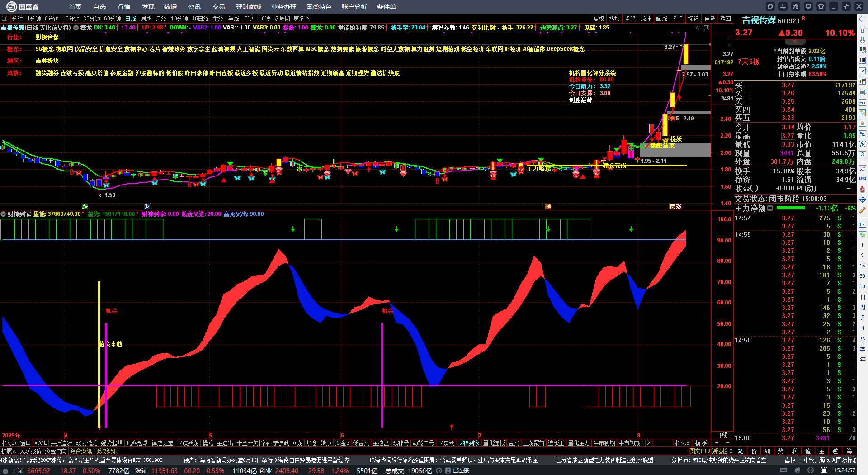Click the 返回 back button
Screen dimensions: 868x475
pyautogui.click(x=725, y=19)
